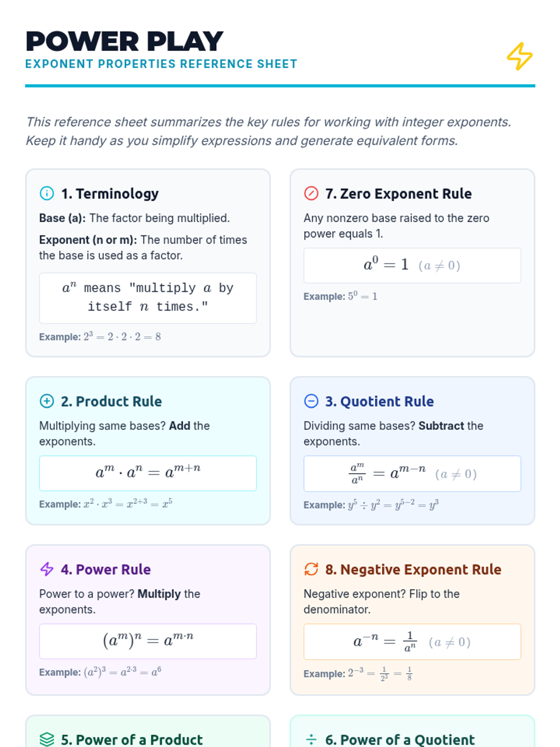This screenshot has width=560, height=747.
Task: Click the '8. Negative Exponent Rule' heading
Action: coord(413,569)
